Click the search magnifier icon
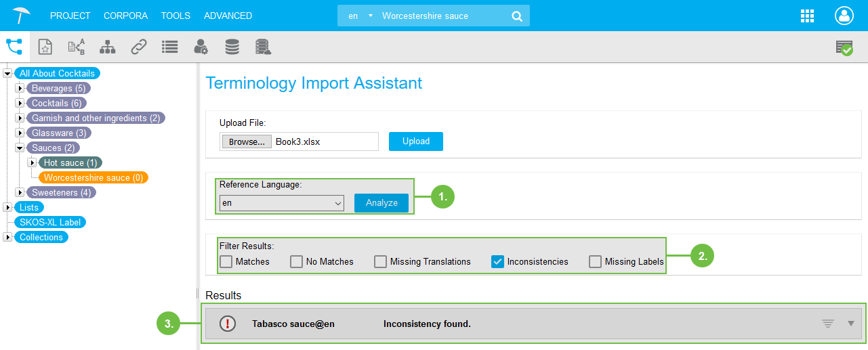The width and height of the screenshot is (868, 350). coord(517,16)
